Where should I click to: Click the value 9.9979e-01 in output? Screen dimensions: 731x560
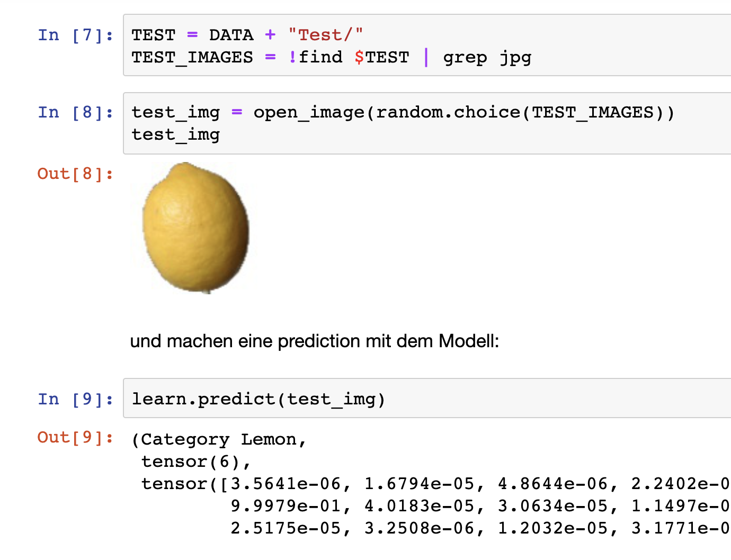click(x=286, y=506)
